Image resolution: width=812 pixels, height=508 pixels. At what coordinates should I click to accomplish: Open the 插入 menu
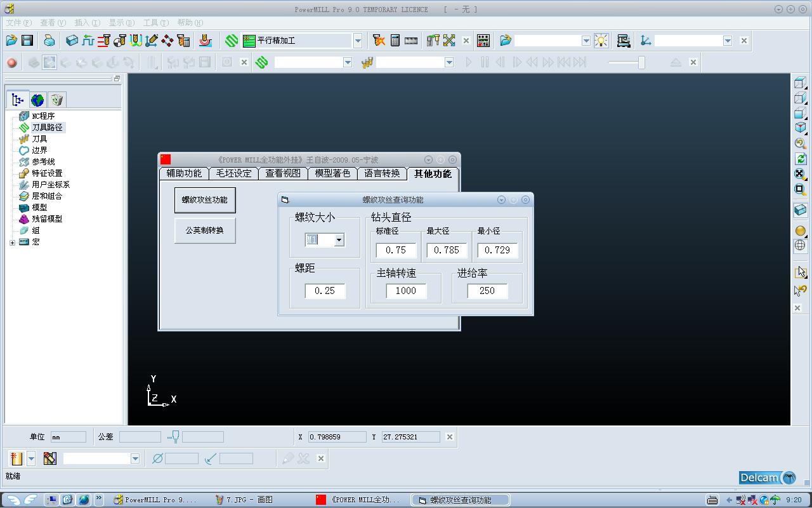(x=87, y=23)
